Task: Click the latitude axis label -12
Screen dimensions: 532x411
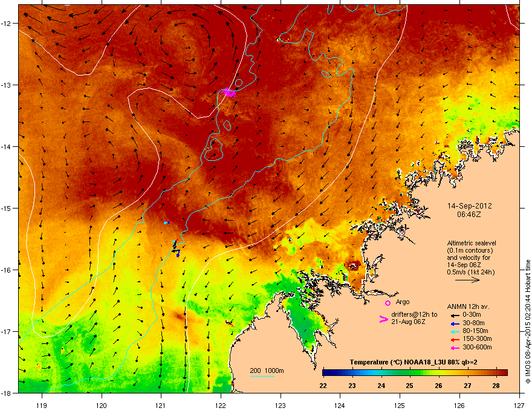Action: (6, 24)
